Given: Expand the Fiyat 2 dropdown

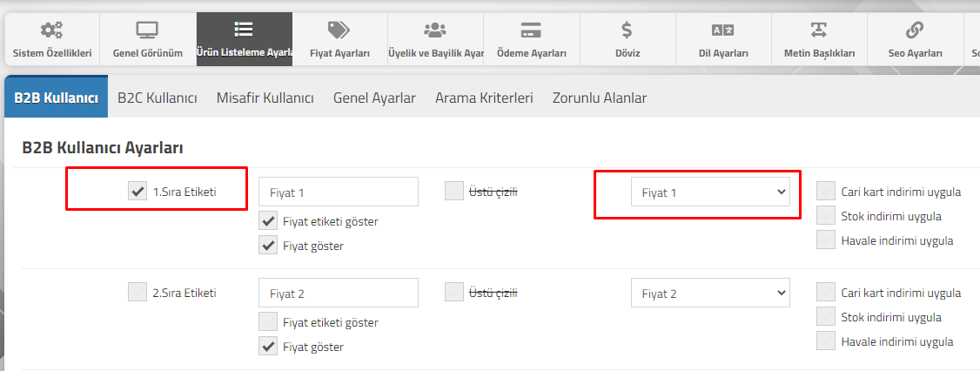Looking at the screenshot, I should [x=710, y=293].
